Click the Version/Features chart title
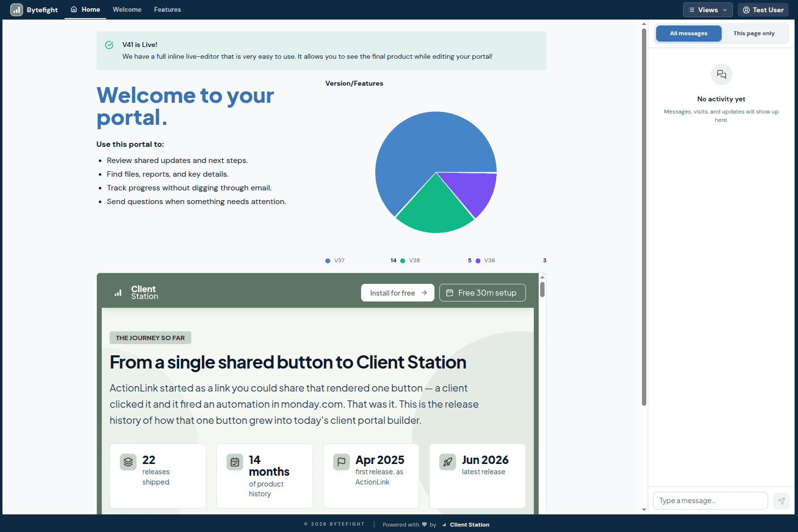798x532 pixels. click(354, 84)
